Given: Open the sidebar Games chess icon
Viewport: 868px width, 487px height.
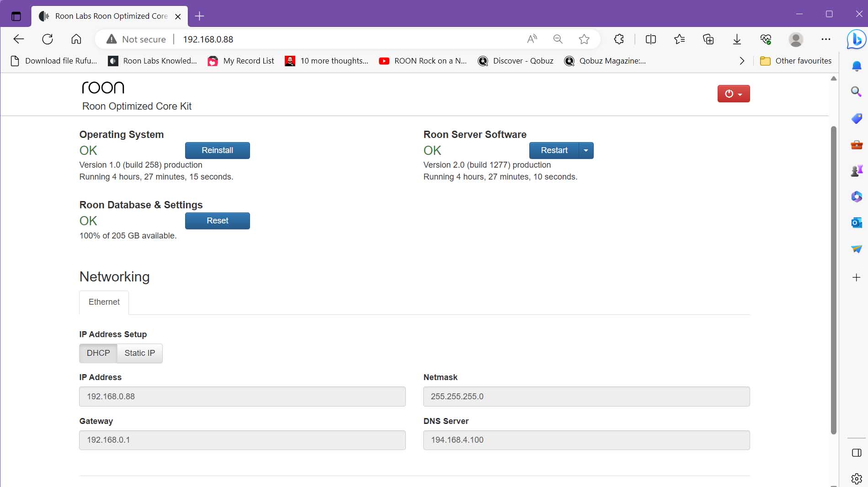Looking at the screenshot, I should 857,171.
